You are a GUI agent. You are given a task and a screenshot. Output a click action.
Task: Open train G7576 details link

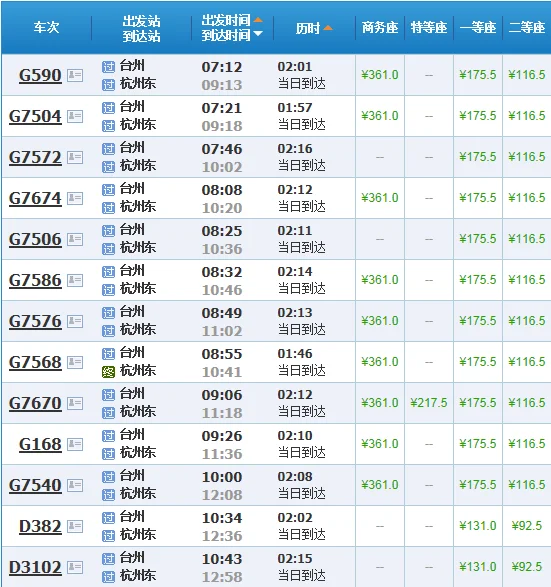(35, 321)
